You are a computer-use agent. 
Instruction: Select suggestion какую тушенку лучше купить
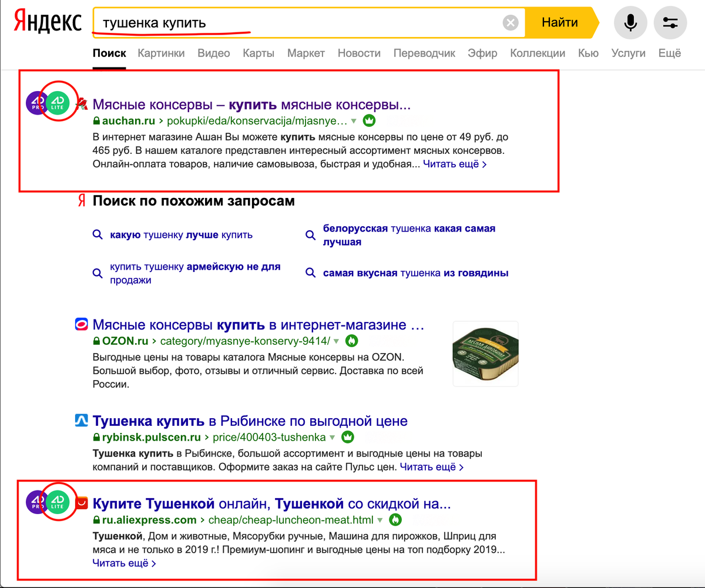(x=181, y=235)
